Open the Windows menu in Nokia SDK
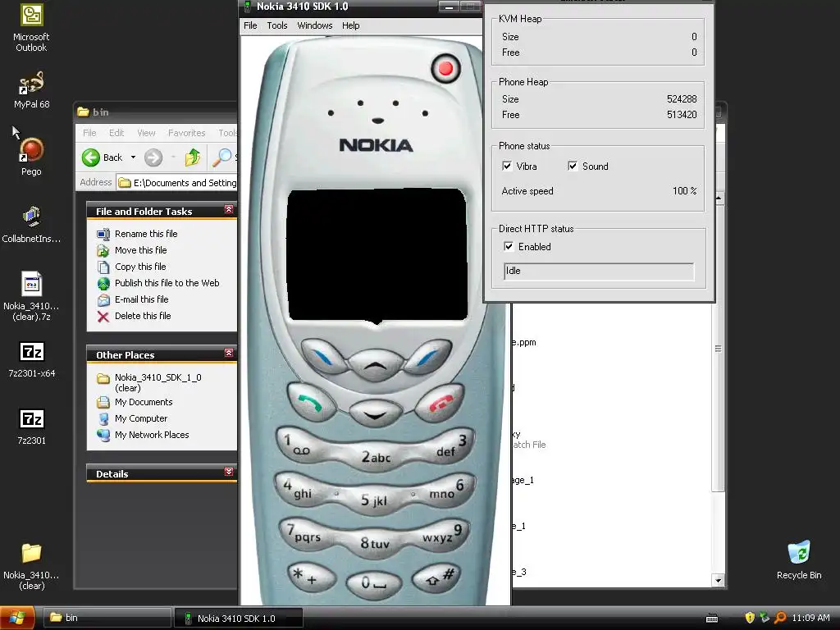This screenshot has width=840, height=630. (314, 25)
